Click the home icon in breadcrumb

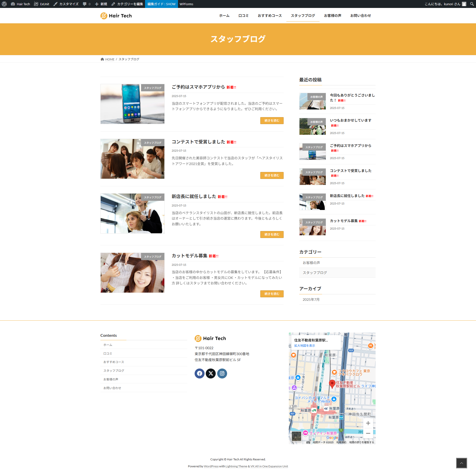click(102, 59)
